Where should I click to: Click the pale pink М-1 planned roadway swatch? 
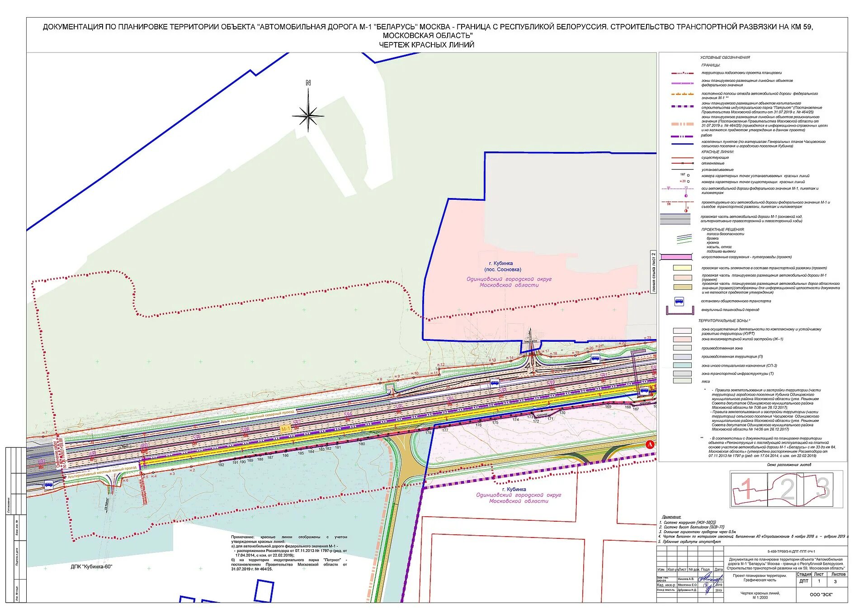coord(682,278)
